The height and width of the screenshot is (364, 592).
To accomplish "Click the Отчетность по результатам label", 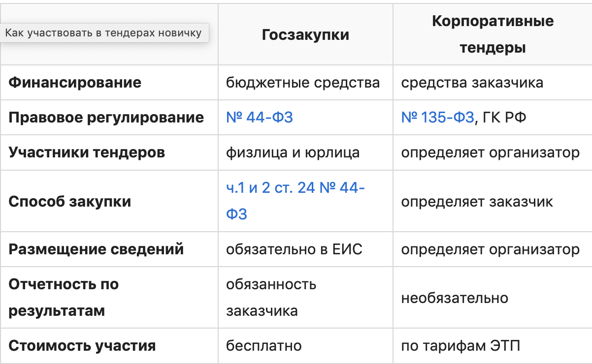I will pyautogui.click(x=64, y=298).
